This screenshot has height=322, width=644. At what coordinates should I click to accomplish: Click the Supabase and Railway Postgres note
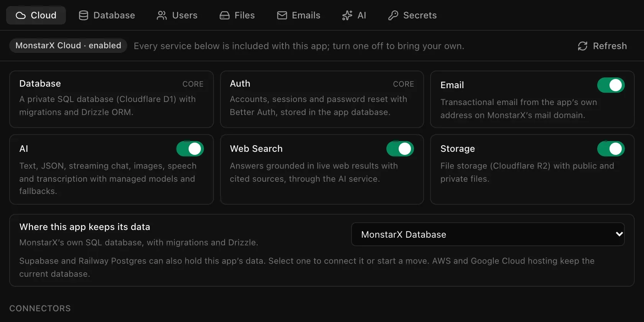pos(307,267)
